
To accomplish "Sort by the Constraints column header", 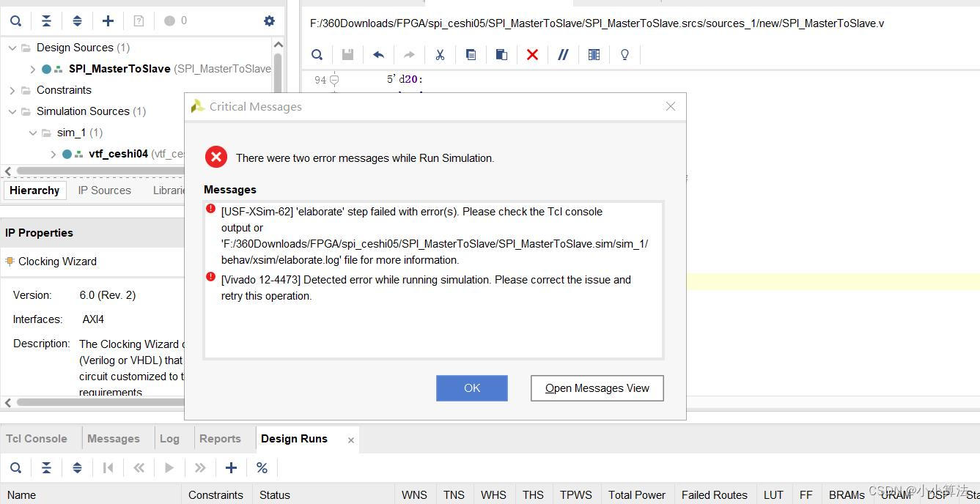I will (x=215, y=495).
